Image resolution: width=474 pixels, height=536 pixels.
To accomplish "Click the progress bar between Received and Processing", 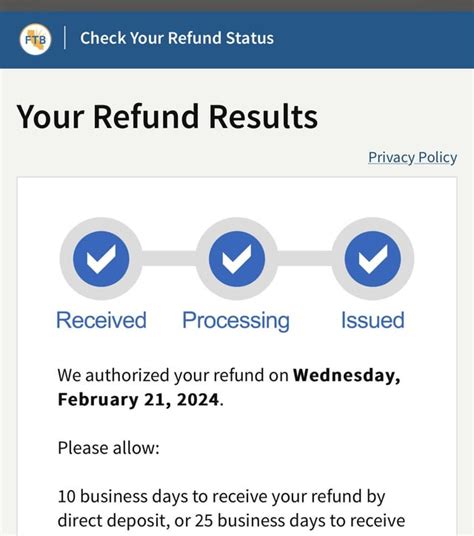I will coord(169,258).
